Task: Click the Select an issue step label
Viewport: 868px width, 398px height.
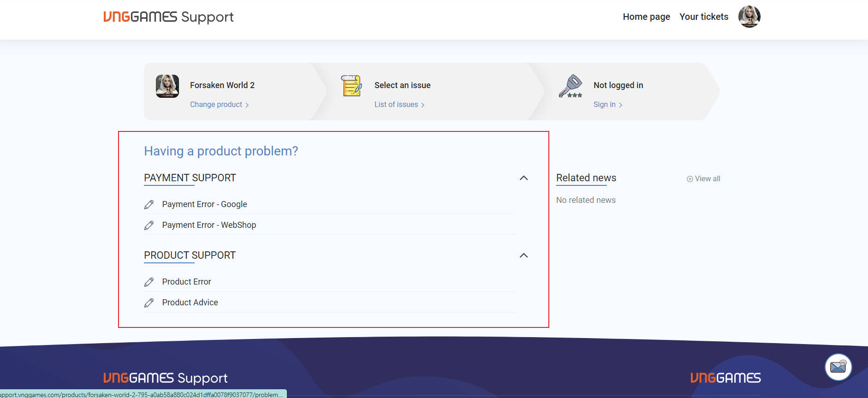Action: point(403,85)
